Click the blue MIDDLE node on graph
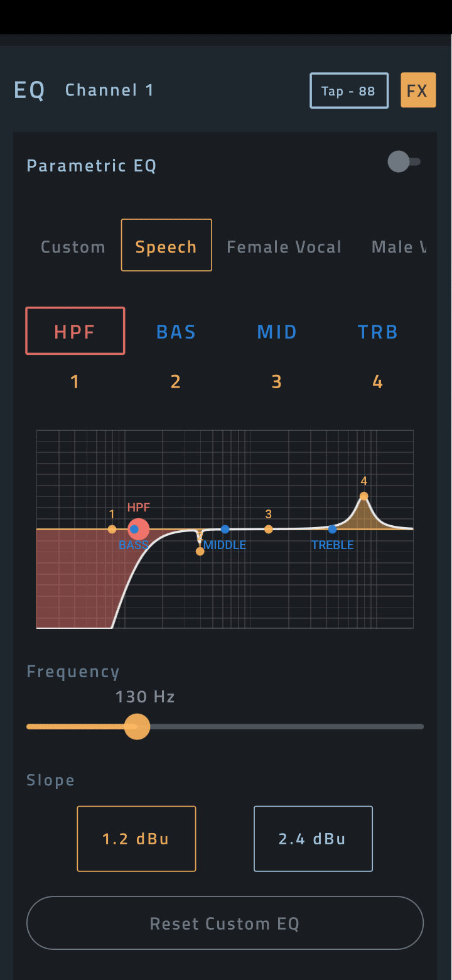 [x=225, y=529]
